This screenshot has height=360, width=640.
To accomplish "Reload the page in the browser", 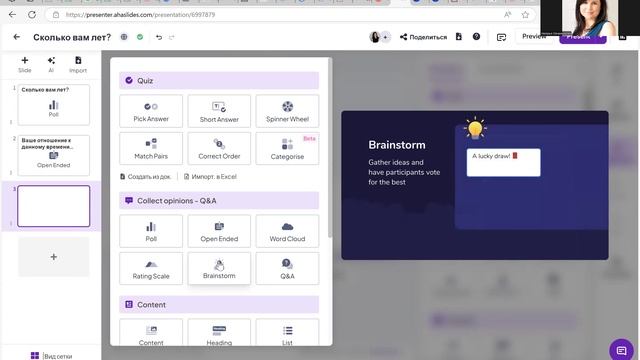I will pos(32,15).
